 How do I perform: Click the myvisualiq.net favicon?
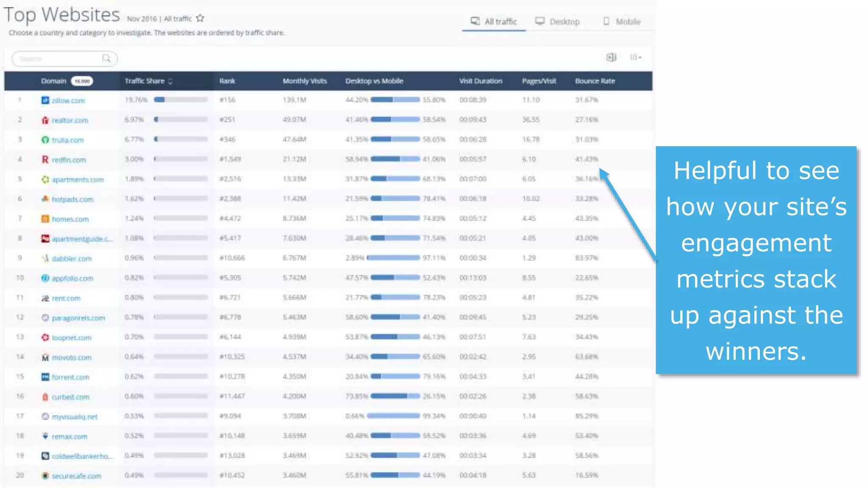(x=45, y=417)
